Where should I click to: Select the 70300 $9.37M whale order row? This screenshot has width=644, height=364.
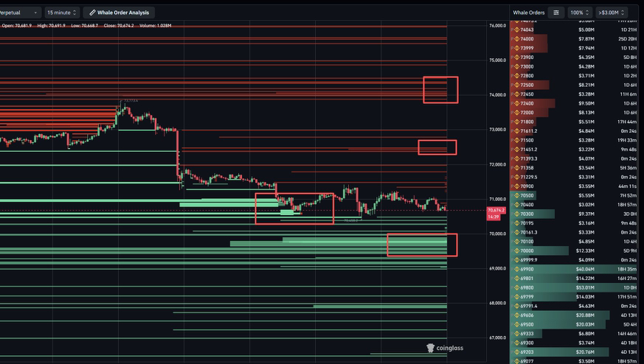coord(574,214)
